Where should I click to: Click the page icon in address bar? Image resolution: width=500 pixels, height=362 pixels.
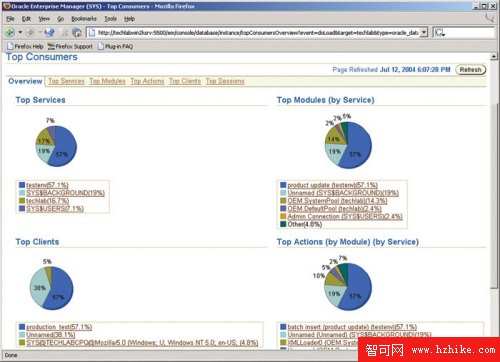pyautogui.click(x=92, y=33)
